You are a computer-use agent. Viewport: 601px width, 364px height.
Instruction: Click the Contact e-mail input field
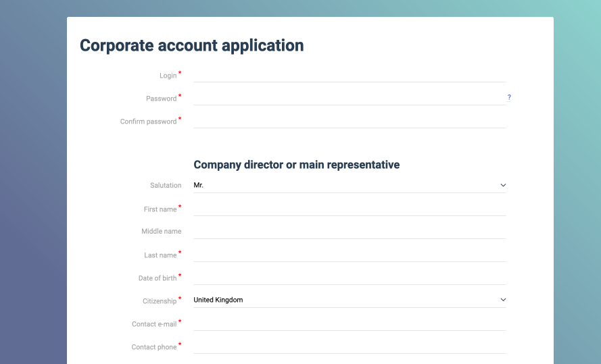350,323
